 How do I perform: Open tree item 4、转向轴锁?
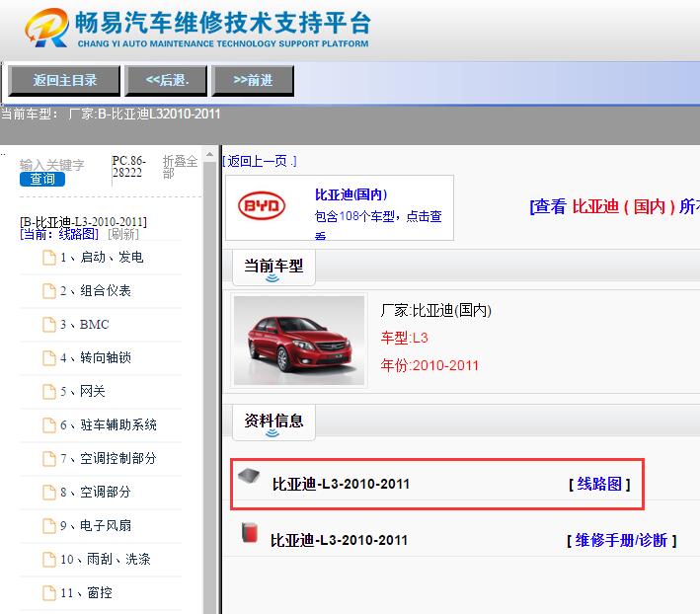[x=96, y=358]
